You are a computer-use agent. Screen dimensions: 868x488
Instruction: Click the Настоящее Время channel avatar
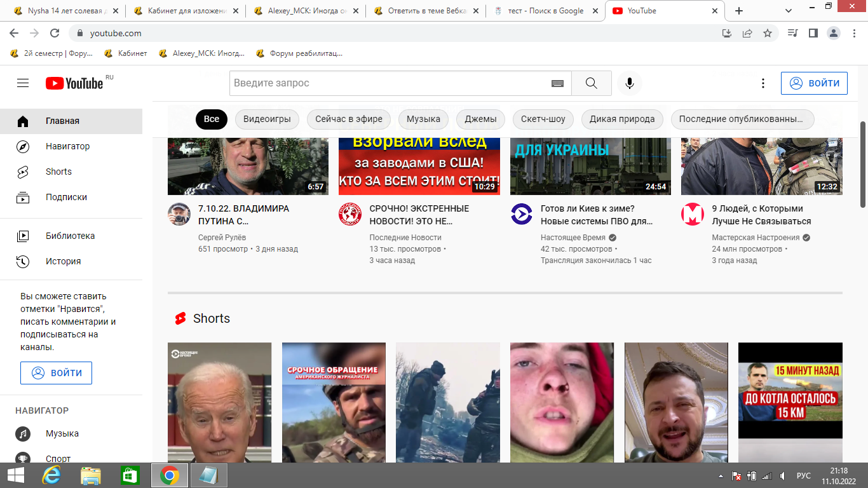522,215
